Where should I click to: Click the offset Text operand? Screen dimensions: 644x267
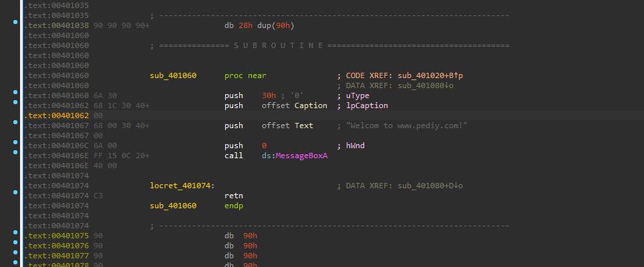pyautogui.click(x=288, y=125)
